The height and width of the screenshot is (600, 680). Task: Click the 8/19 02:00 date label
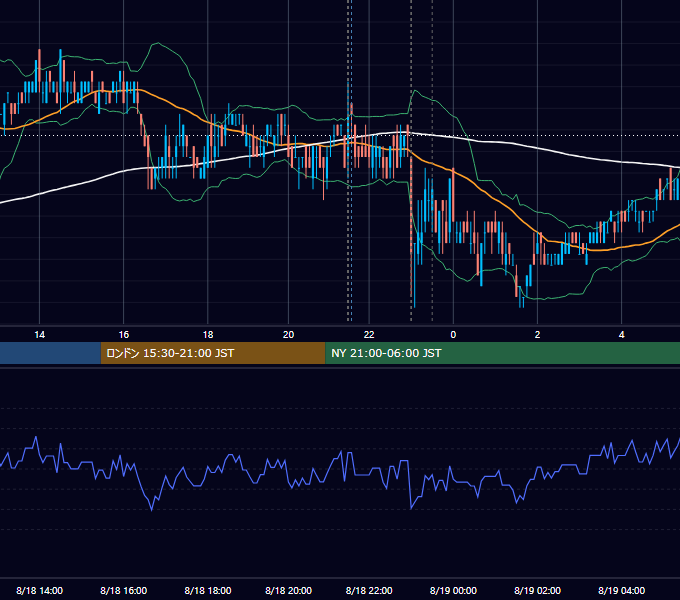[x=537, y=590]
